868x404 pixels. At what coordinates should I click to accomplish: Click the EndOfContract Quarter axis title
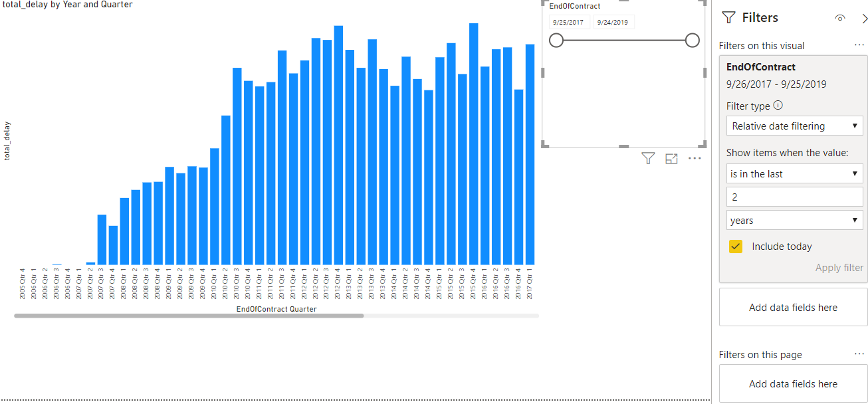[x=276, y=309]
